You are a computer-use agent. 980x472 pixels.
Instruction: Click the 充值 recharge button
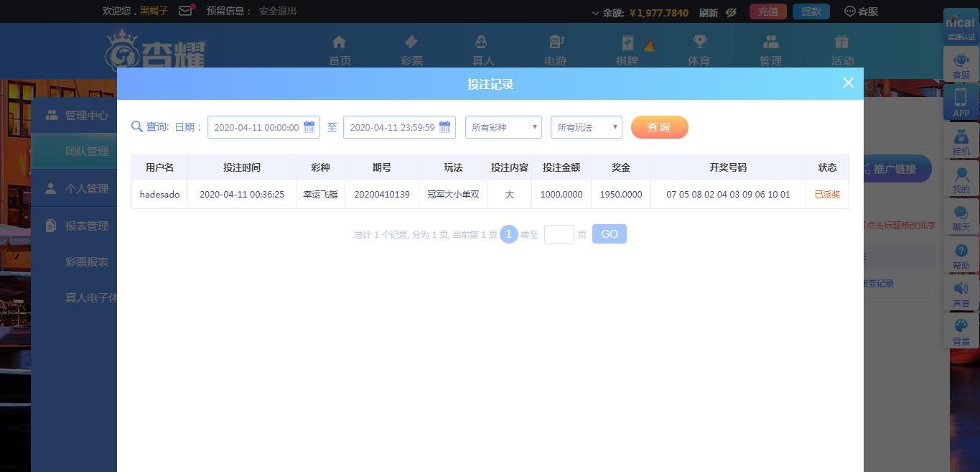click(x=768, y=11)
